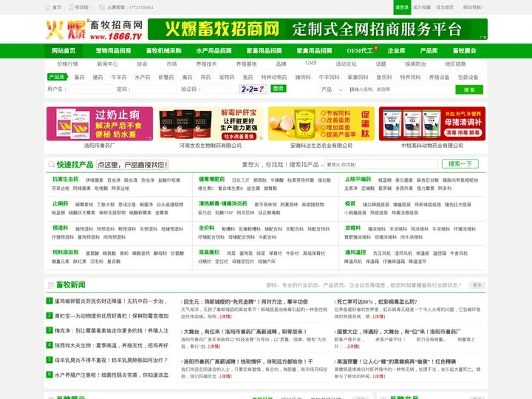Image resolution: width=532 pixels, height=399 pixels.
Task: Click the newspaper icon beside 畜牧新闻
Action: pyautogui.click(x=51, y=285)
